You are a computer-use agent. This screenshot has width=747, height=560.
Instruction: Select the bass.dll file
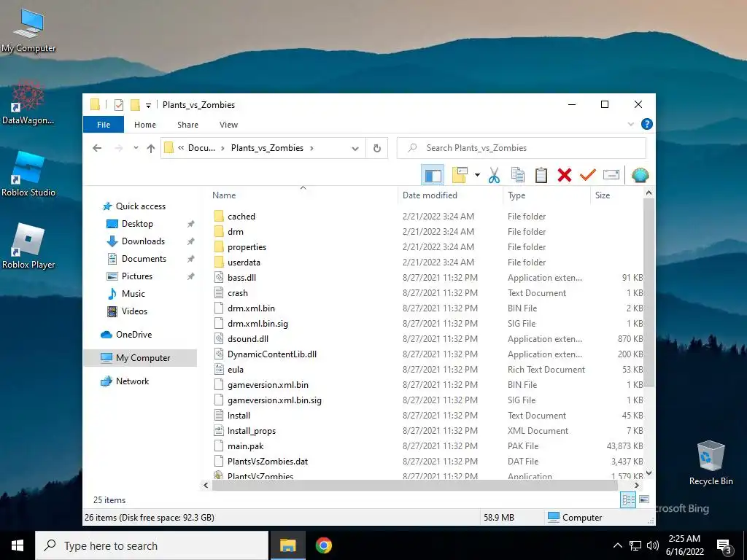point(241,278)
